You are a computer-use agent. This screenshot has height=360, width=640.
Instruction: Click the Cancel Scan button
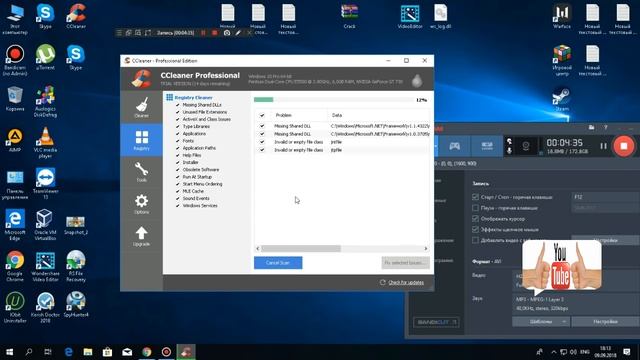click(278, 263)
